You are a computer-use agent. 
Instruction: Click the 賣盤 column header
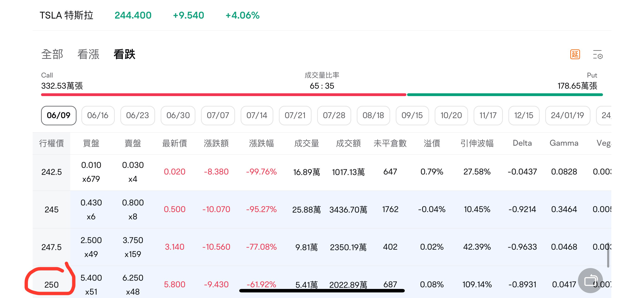tap(133, 143)
